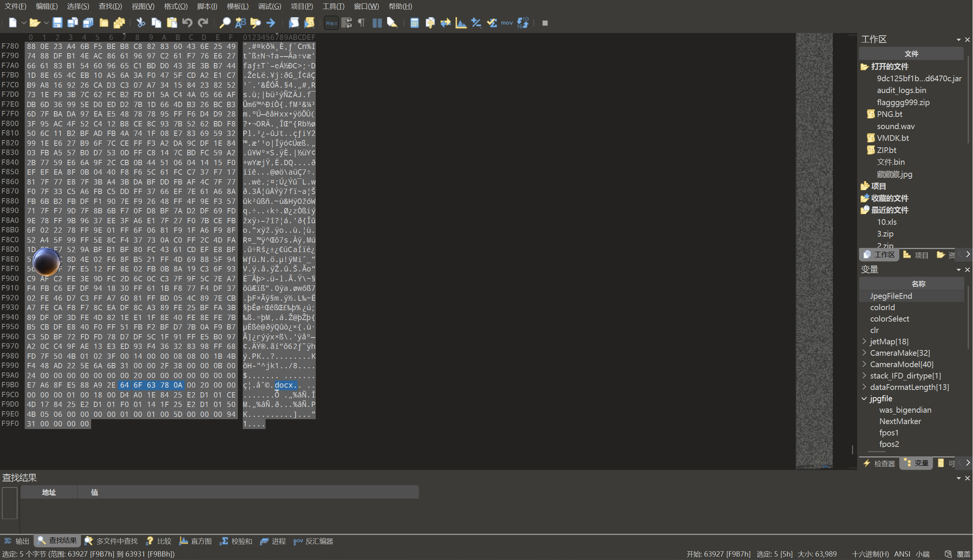Click the Cut scissors icon
Image resolution: width=973 pixels, height=560 pixels.
[141, 23]
